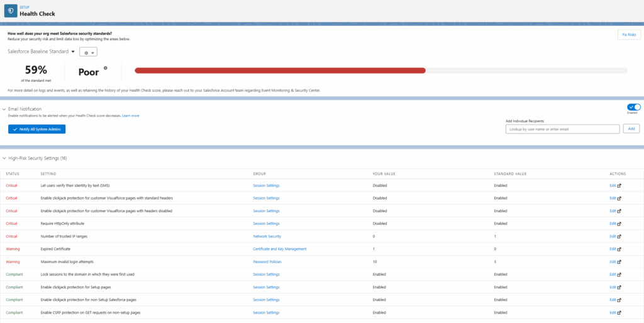Click your value 10 for invalid login attempts
Screen dimensions: 644x323
coord(375,262)
